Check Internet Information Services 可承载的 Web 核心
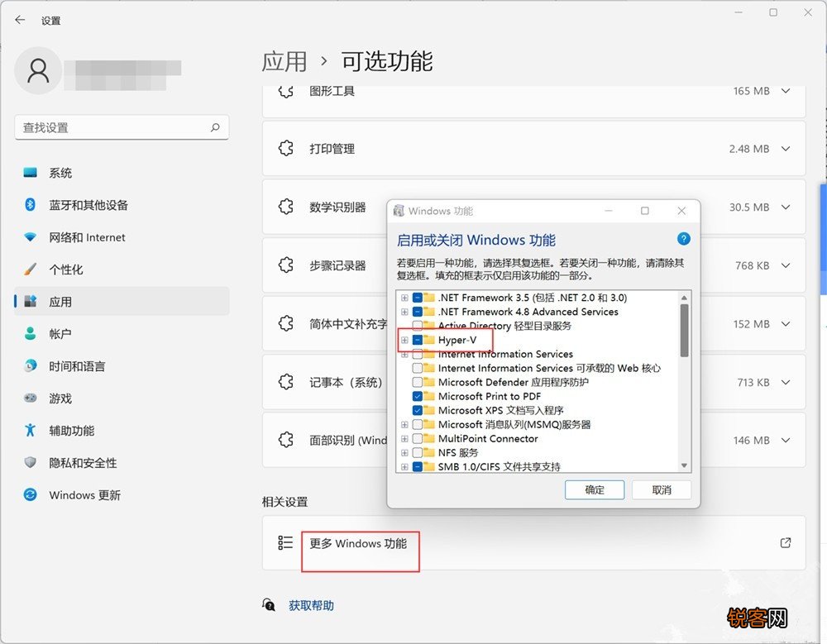Image resolution: width=827 pixels, height=644 pixels. pos(417,368)
